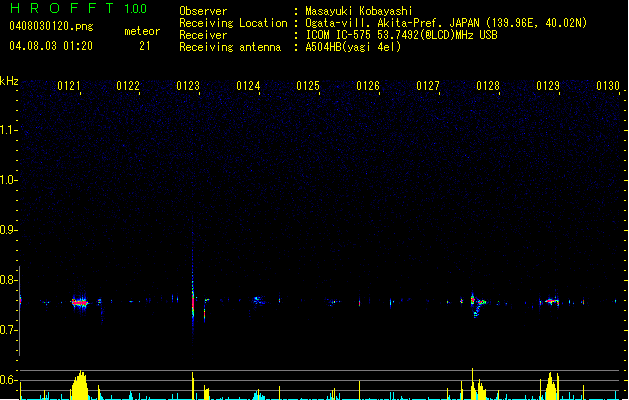Click the Receiving antenna label
The height and width of the screenshot is (400, 629).
tap(230, 47)
